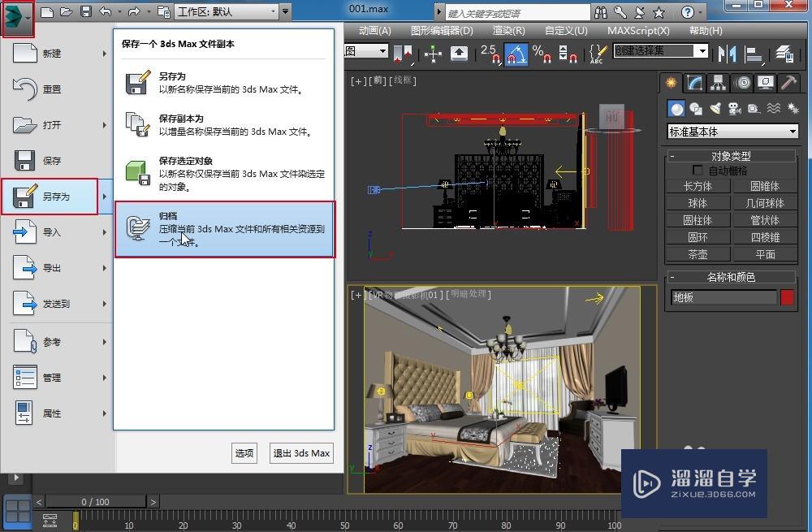Click the 长方体 primitive button
Viewport: 812px width, 532px height.
click(698, 187)
